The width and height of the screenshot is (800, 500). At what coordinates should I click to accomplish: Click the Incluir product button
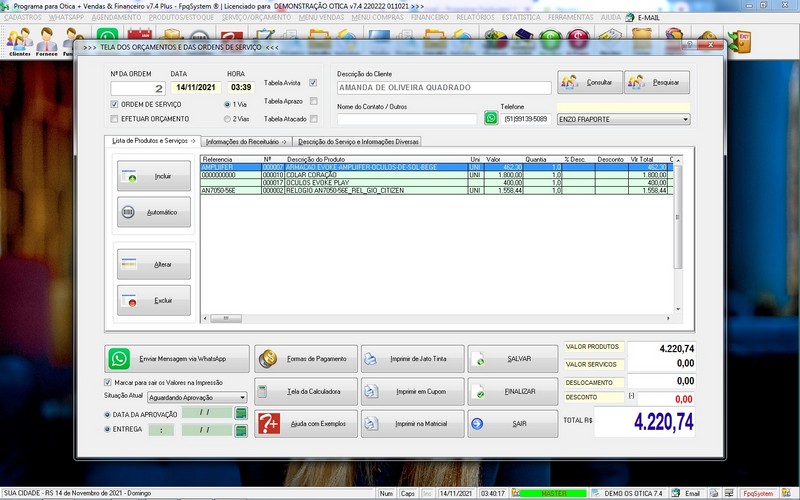tap(154, 176)
